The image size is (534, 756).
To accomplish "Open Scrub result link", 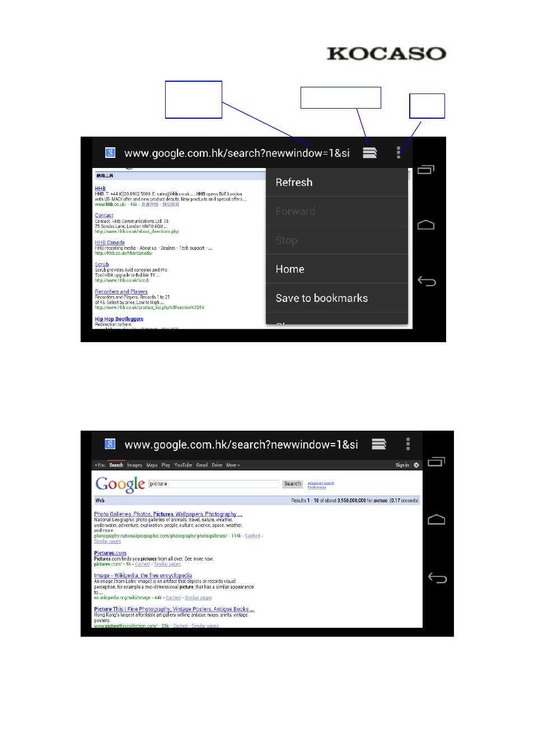I will [x=102, y=264].
